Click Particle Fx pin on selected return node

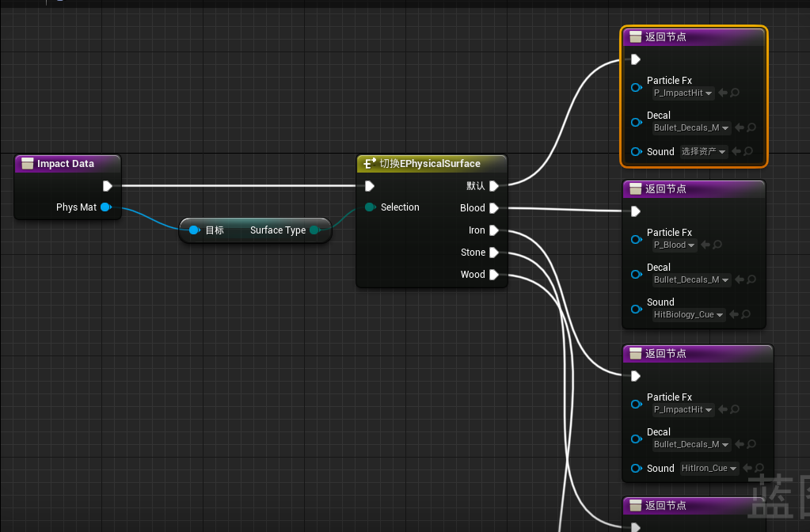[637, 87]
